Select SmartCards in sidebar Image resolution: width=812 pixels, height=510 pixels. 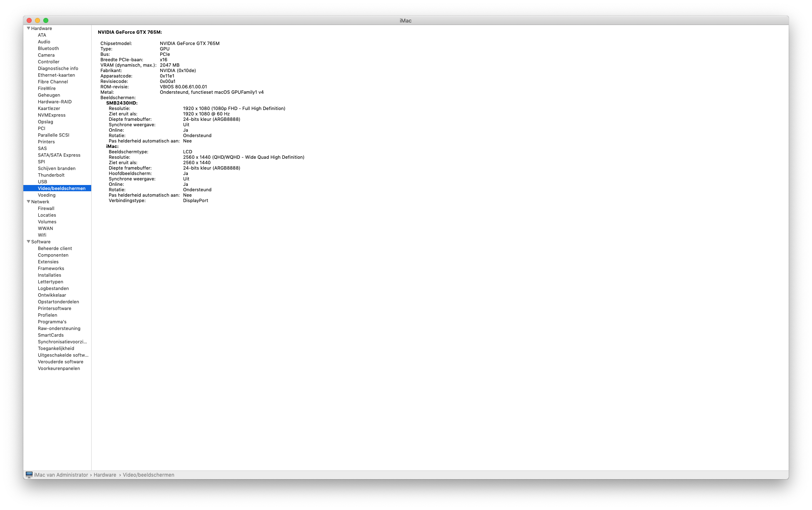(51, 335)
